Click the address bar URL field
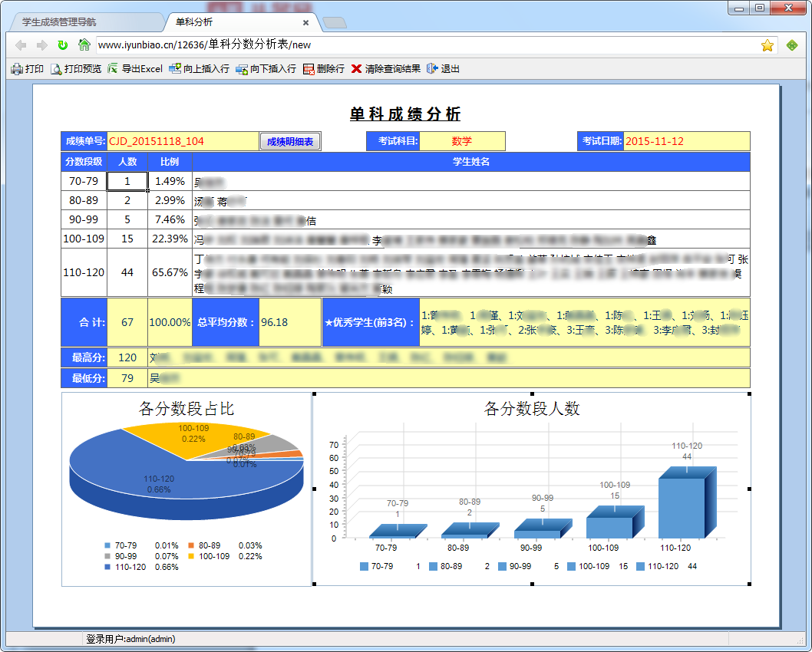 tap(427, 45)
